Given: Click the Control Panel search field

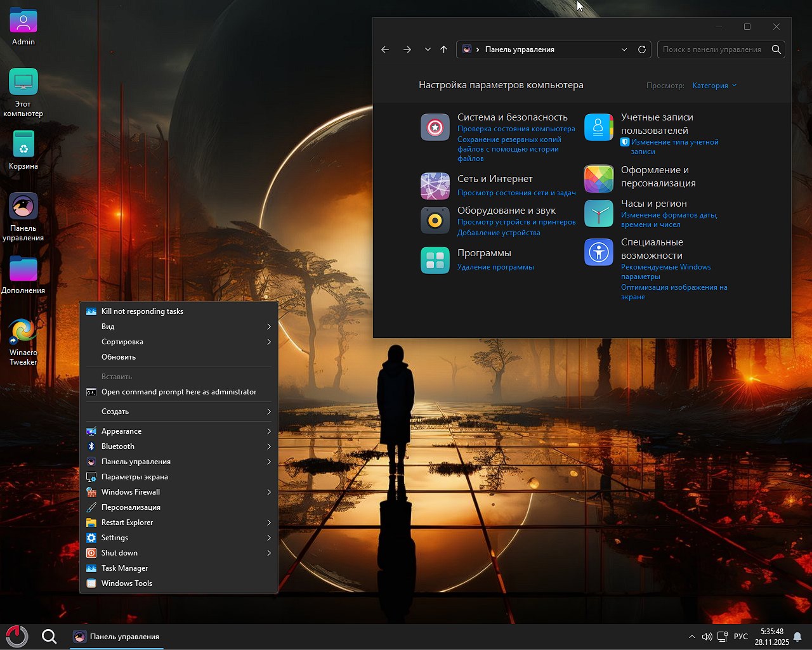Looking at the screenshot, I should [x=712, y=49].
